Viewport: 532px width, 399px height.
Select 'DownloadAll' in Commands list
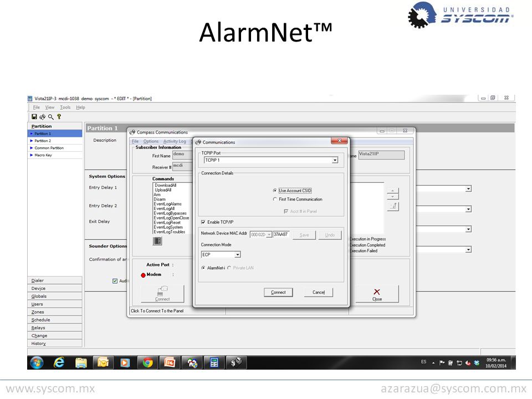165,185
